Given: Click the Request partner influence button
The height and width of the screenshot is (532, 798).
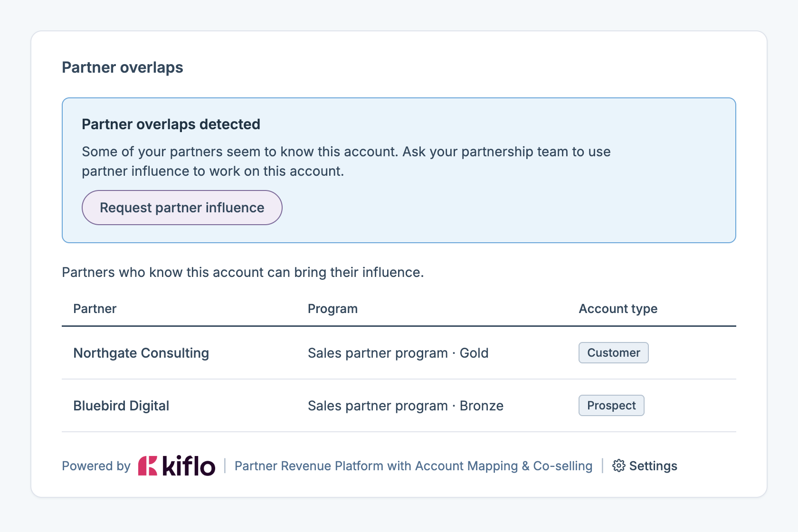Looking at the screenshot, I should (x=182, y=208).
